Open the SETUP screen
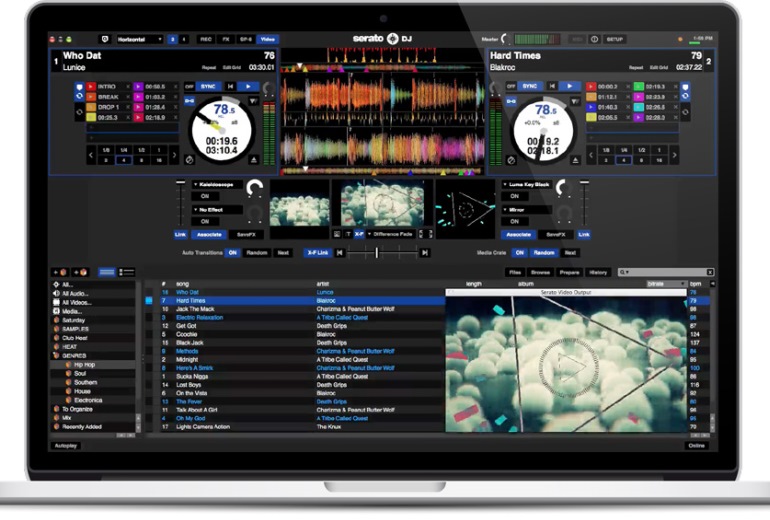This screenshot has width=770, height=520. pyautogui.click(x=614, y=39)
